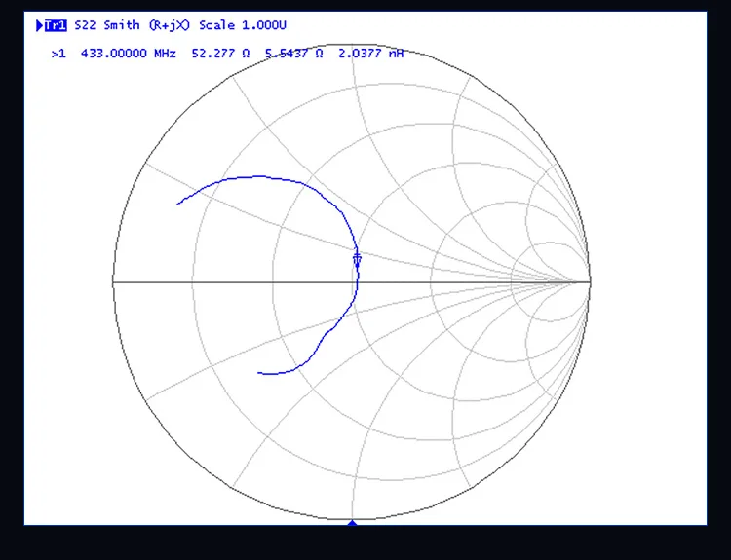The width and height of the screenshot is (731, 560).
Task: Select marker 1 entry '>1'
Action: 58,54
